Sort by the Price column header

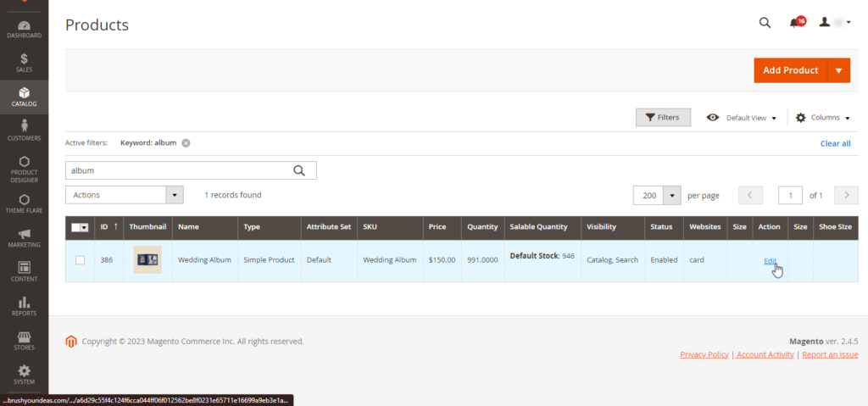pos(442,227)
